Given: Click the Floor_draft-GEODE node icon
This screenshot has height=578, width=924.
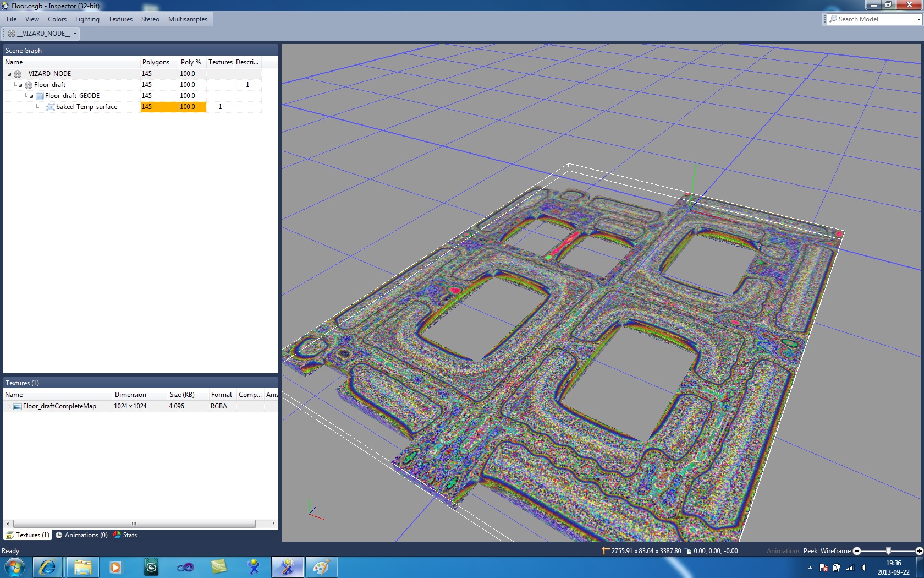Looking at the screenshot, I should coord(40,96).
